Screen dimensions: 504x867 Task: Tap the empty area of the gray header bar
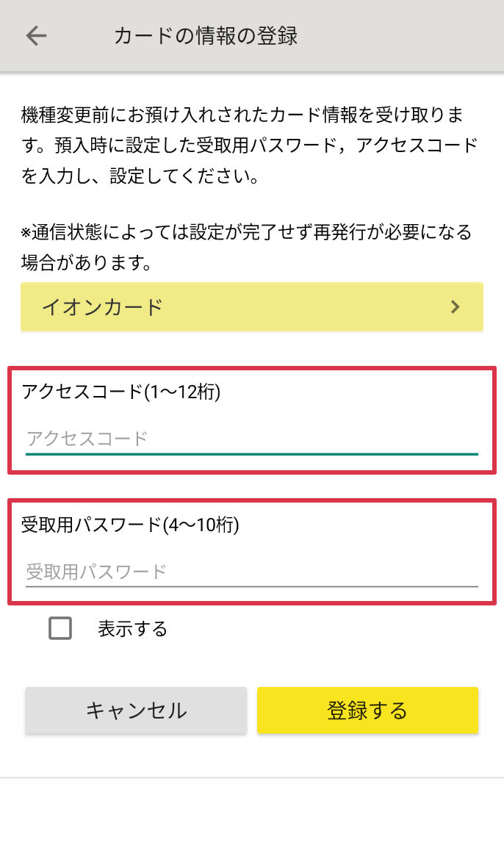pos(400,36)
